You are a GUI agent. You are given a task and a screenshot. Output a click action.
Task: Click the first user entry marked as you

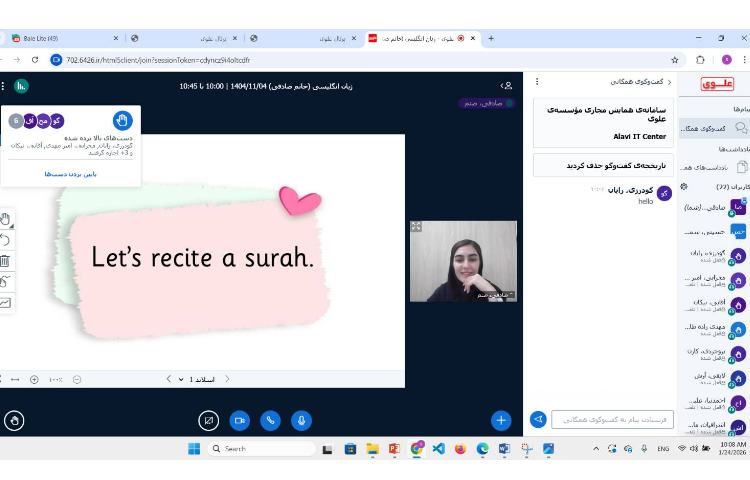click(715, 207)
